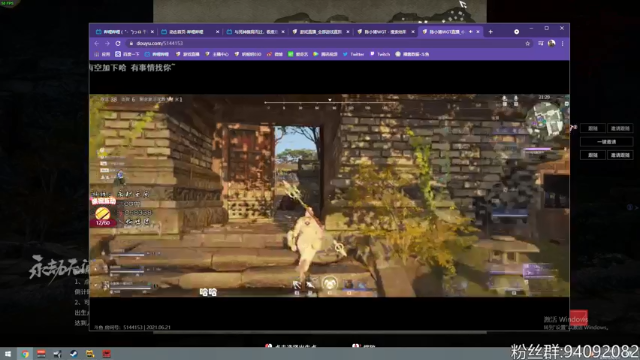Open a new browser tab with the plus button
This screenshot has width=640, height=360.
click(x=491, y=32)
